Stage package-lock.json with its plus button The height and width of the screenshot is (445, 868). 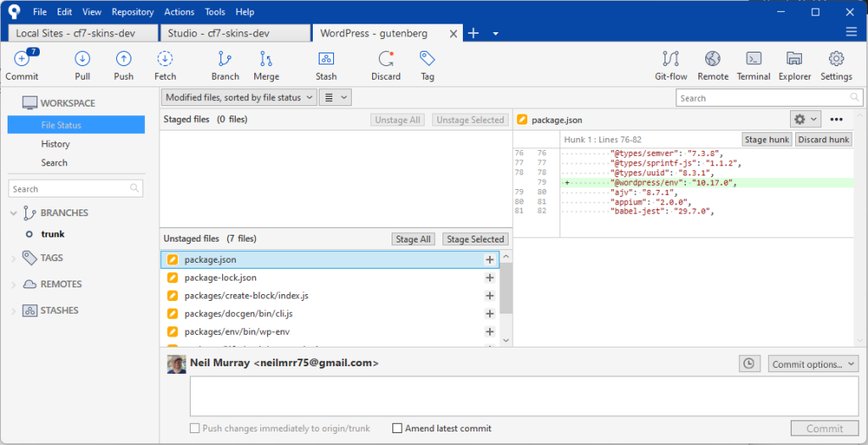(x=489, y=278)
